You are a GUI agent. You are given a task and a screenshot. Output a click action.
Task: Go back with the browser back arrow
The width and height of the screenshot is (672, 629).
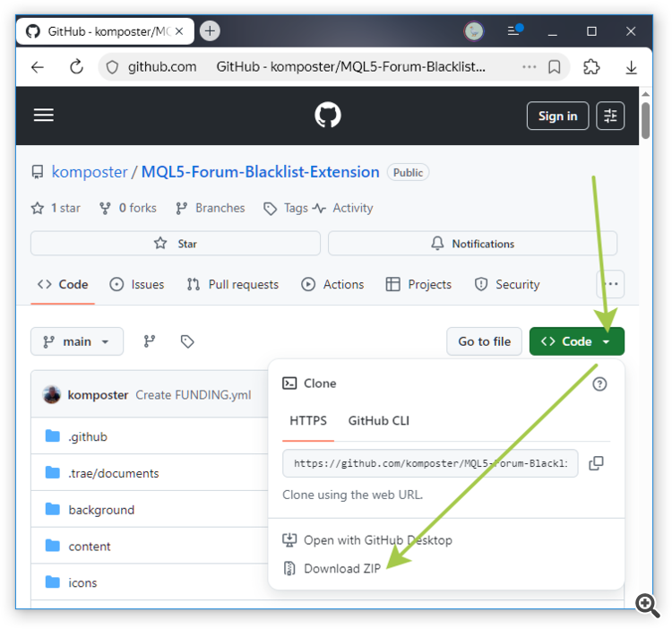[x=38, y=67]
